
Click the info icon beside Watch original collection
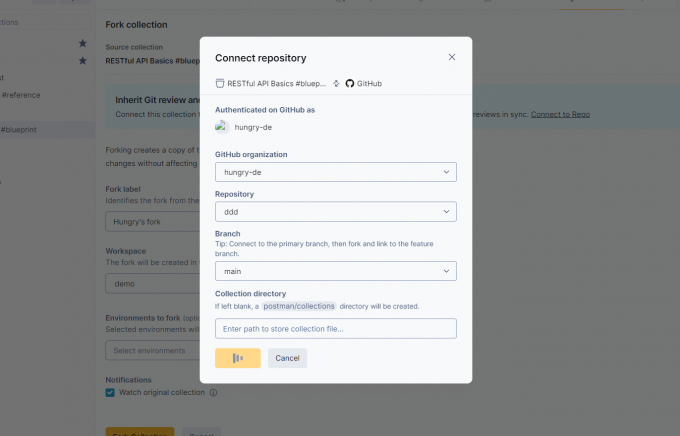tap(213, 393)
